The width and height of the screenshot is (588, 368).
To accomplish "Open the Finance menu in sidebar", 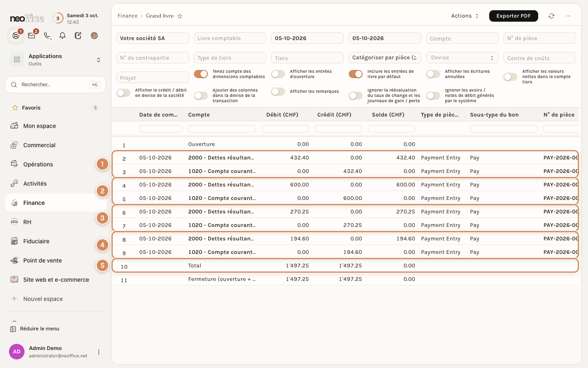I will [56, 203].
